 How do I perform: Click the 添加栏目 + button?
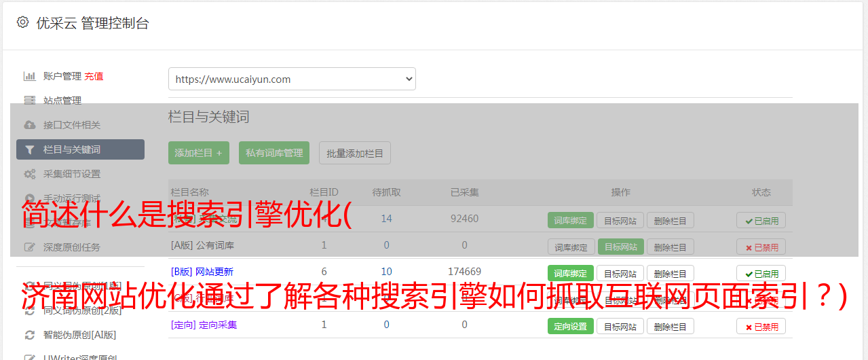coord(199,153)
